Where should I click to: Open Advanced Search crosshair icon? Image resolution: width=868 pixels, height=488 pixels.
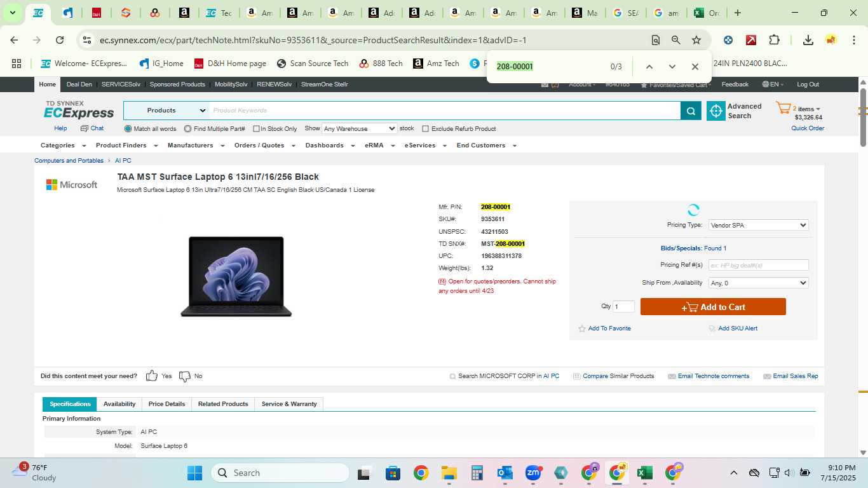(716, 111)
